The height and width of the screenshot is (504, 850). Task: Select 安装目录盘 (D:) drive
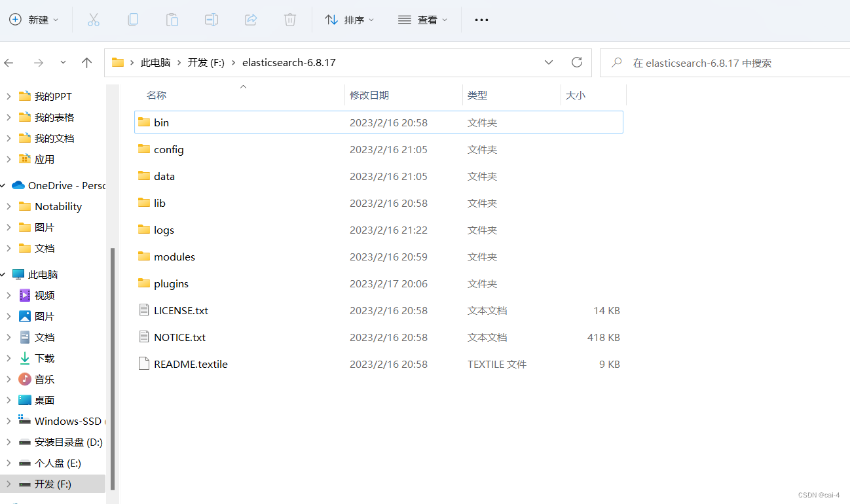point(69,442)
